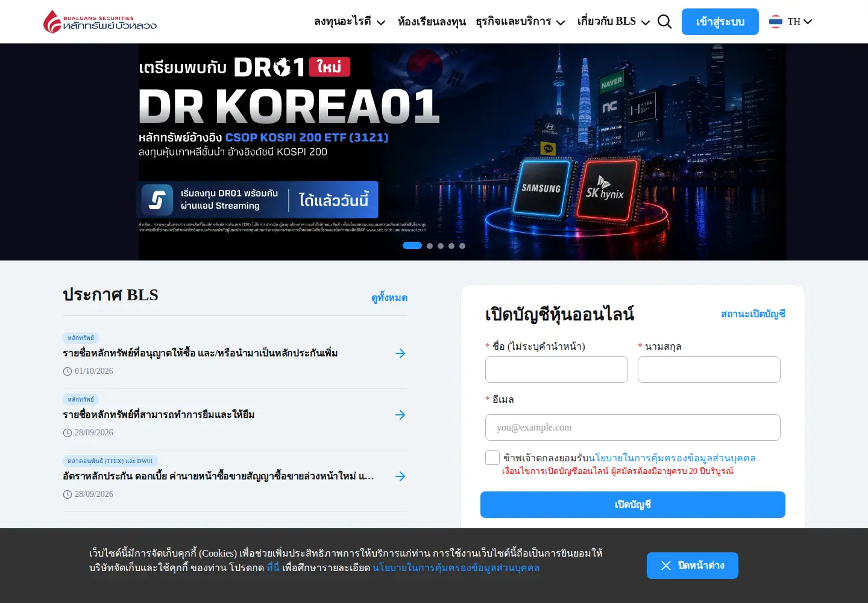
Task: Focus the ชื่อ first name field
Action: coord(556,370)
